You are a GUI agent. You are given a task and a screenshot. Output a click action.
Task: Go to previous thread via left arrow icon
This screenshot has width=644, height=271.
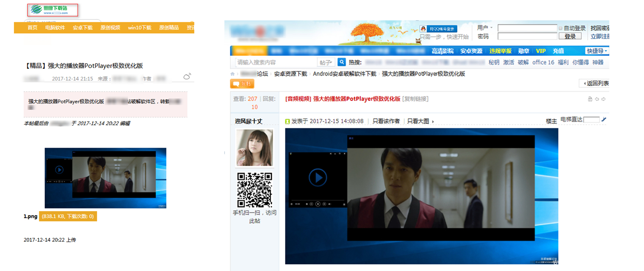click(x=597, y=99)
